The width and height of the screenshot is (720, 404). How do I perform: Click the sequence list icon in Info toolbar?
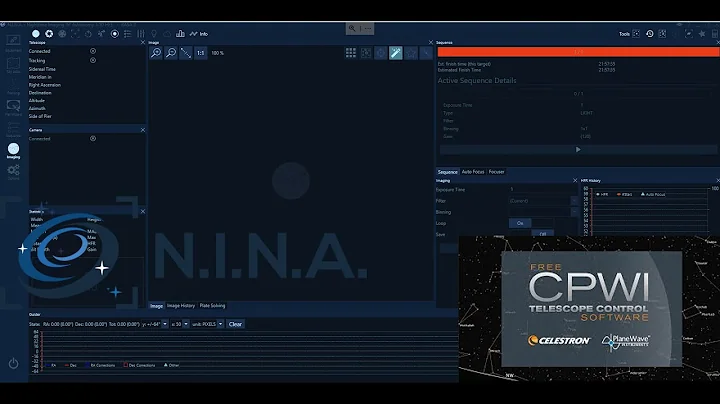128,34
